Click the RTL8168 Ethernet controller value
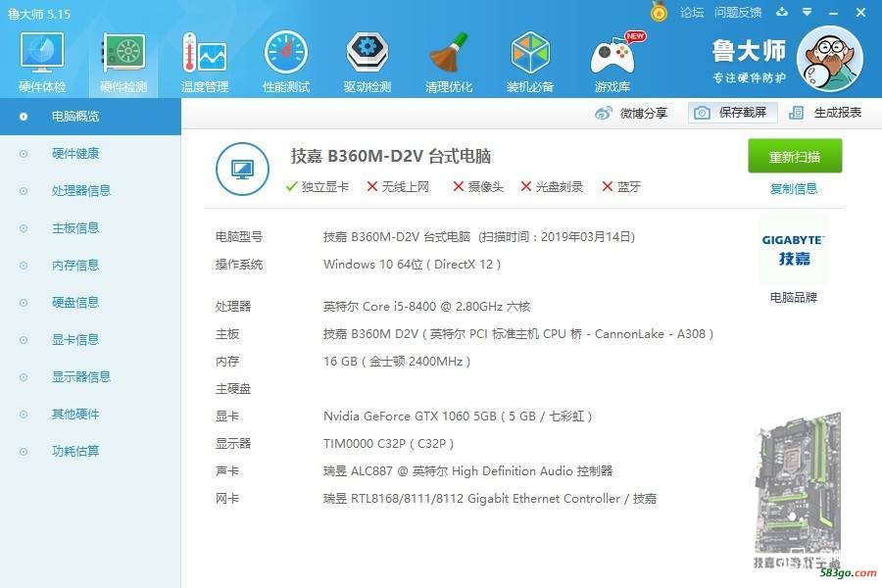882x588 pixels. pos(490,499)
